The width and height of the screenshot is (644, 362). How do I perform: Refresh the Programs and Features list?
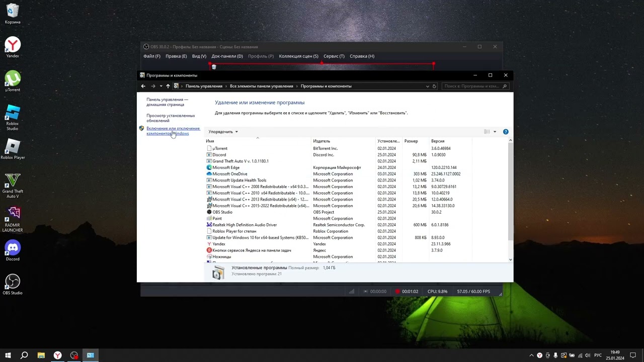[434, 86]
